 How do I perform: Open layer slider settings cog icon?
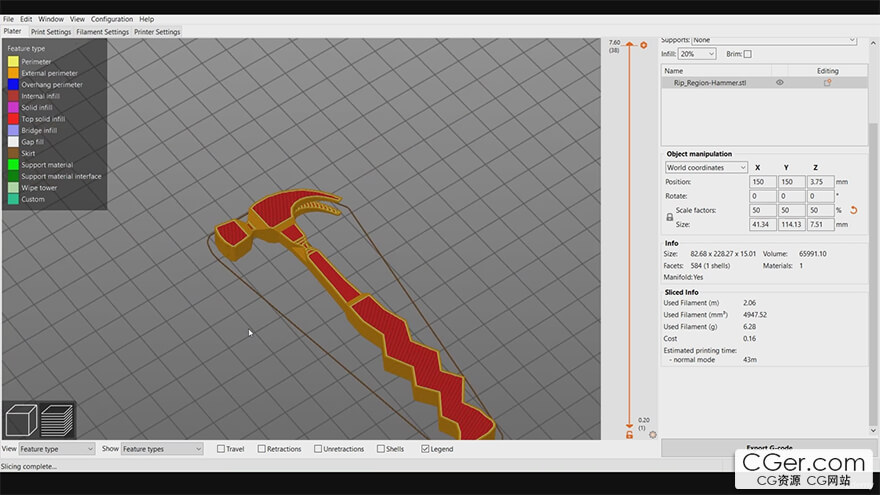[652, 435]
